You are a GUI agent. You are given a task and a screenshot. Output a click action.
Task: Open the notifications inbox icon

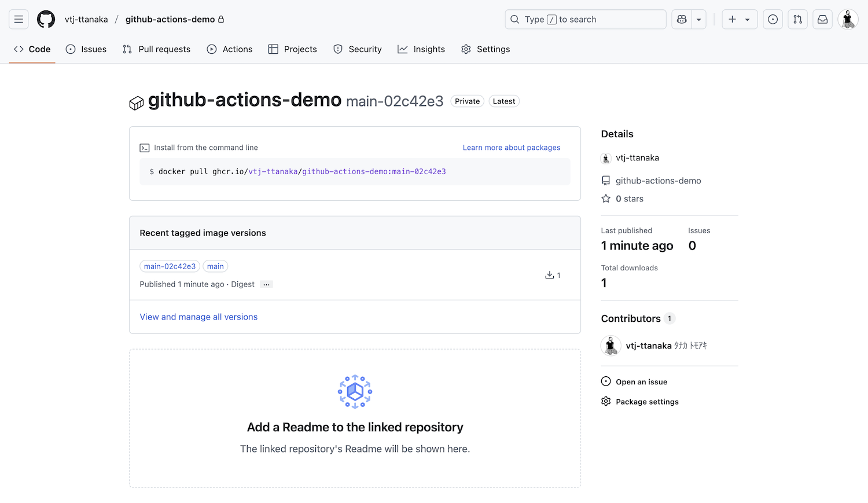[822, 19]
